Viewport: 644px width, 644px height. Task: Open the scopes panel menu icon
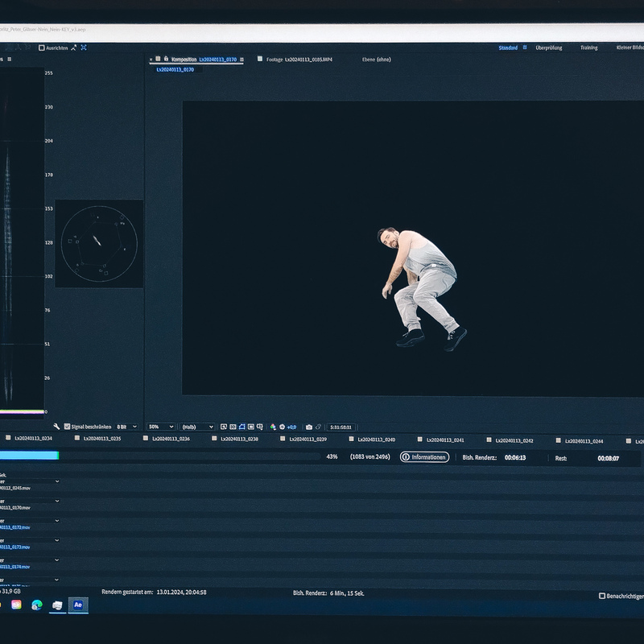coord(10,59)
